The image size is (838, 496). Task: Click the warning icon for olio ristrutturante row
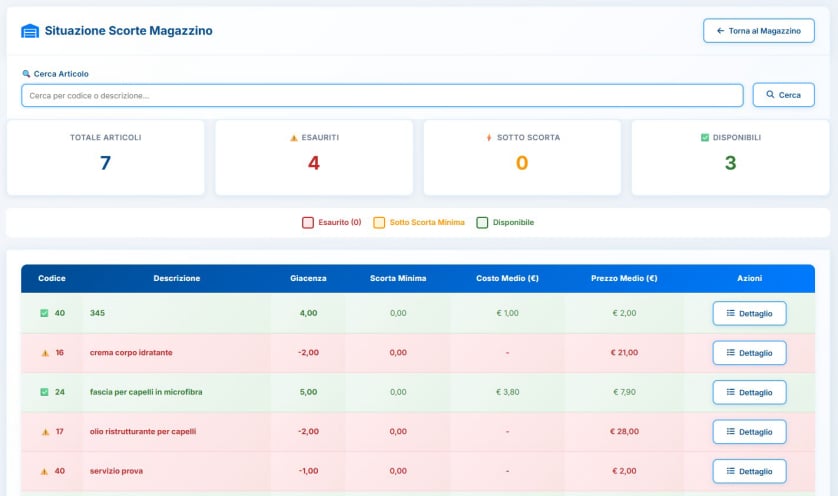(x=44, y=432)
